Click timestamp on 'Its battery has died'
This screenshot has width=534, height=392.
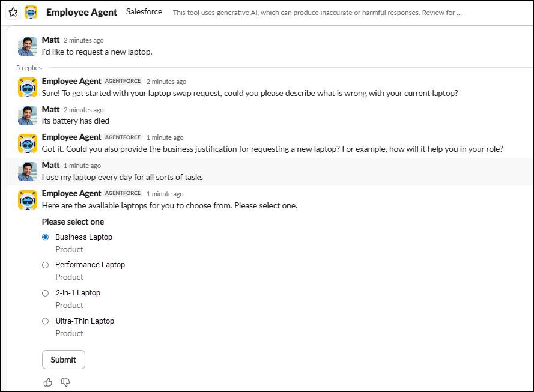coord(83,110)
